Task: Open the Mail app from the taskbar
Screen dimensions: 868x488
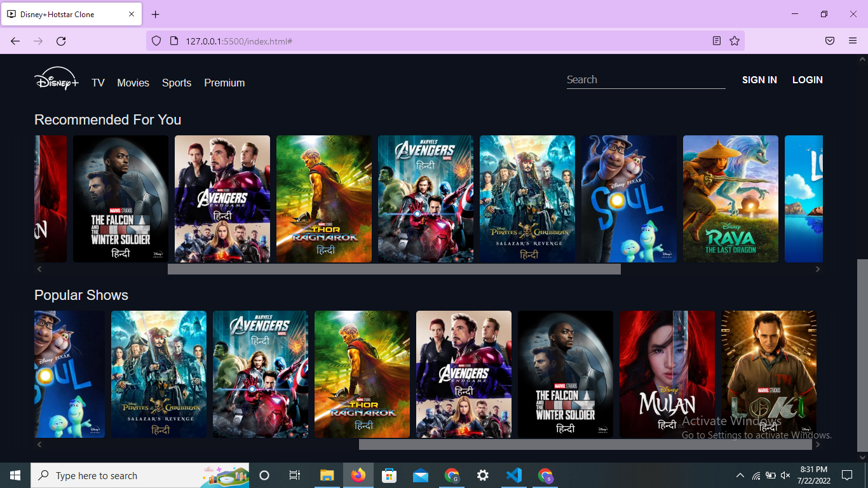Action: pyautogui.click(x=420, y=475)
